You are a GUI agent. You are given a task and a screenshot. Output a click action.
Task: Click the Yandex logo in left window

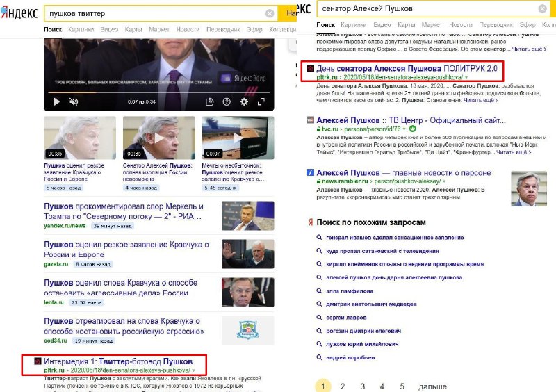pyautogui.click(x=19, y=13)
